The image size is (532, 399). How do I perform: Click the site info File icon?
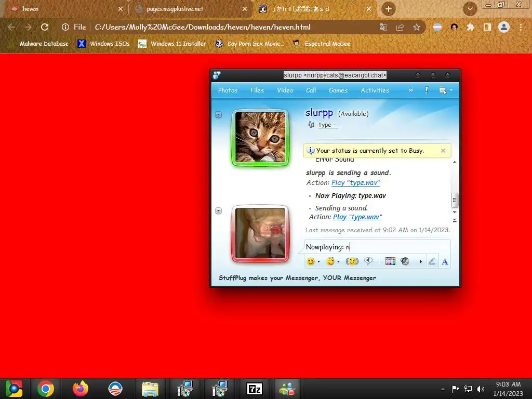coord(65,27)
